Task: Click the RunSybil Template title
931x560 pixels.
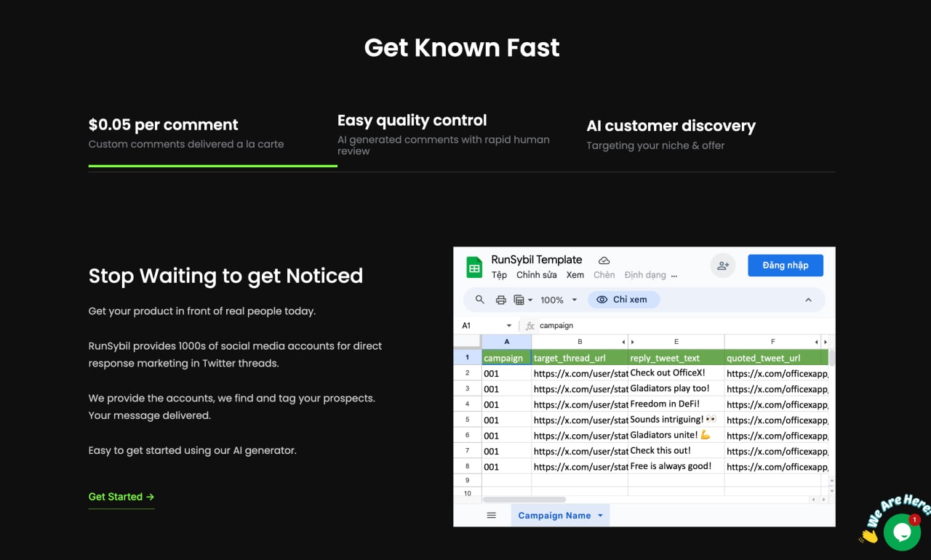Action: (x=537, y=260)
